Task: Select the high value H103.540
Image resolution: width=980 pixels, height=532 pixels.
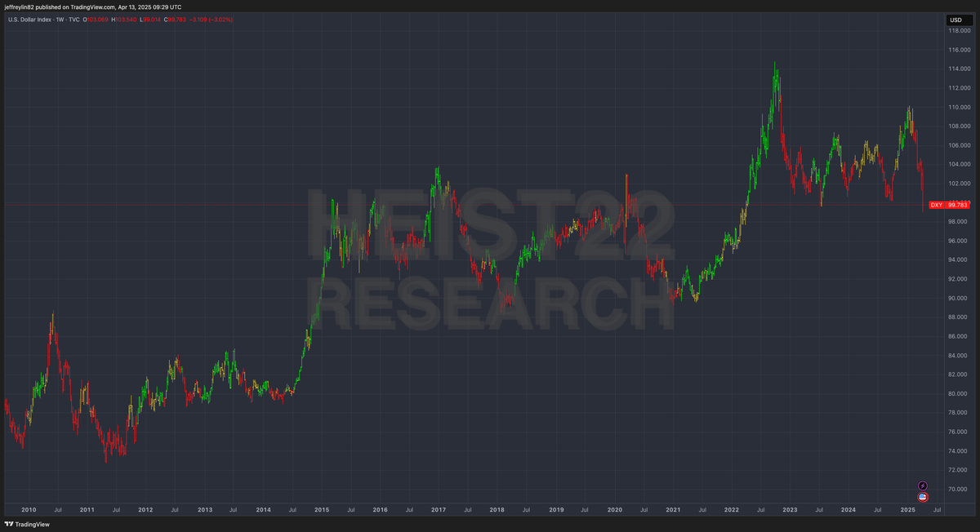Action: click(124, 20)
